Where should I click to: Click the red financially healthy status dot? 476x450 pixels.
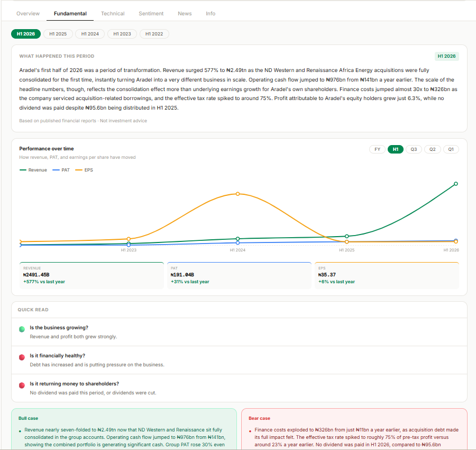[22, 357]
